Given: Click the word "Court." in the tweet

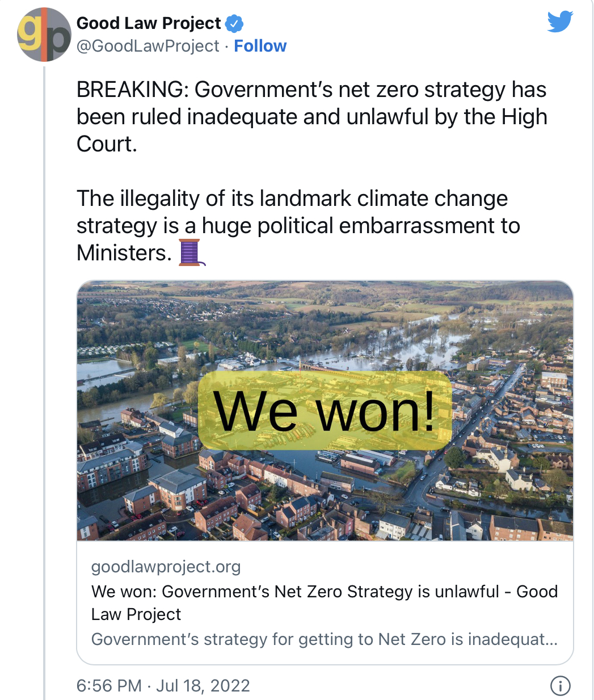Looking at the screenshot, I should [107, 144].
